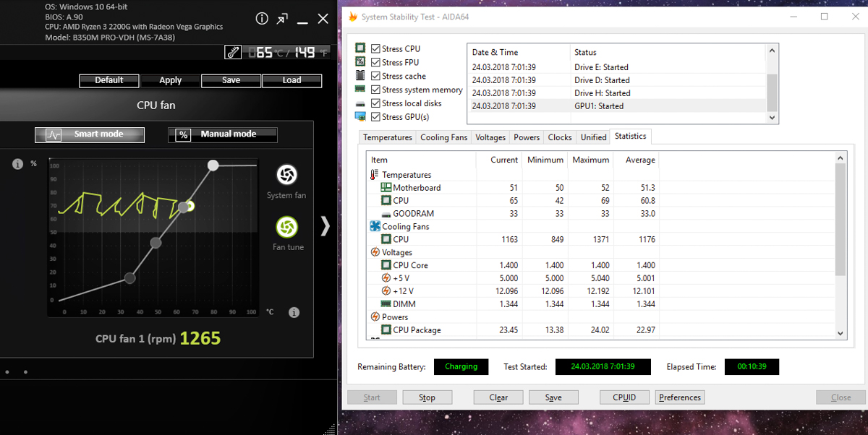Click the Stress GPU(s) monitor icon
Viewport: 868px width, 435px height.
click(360, 116)
